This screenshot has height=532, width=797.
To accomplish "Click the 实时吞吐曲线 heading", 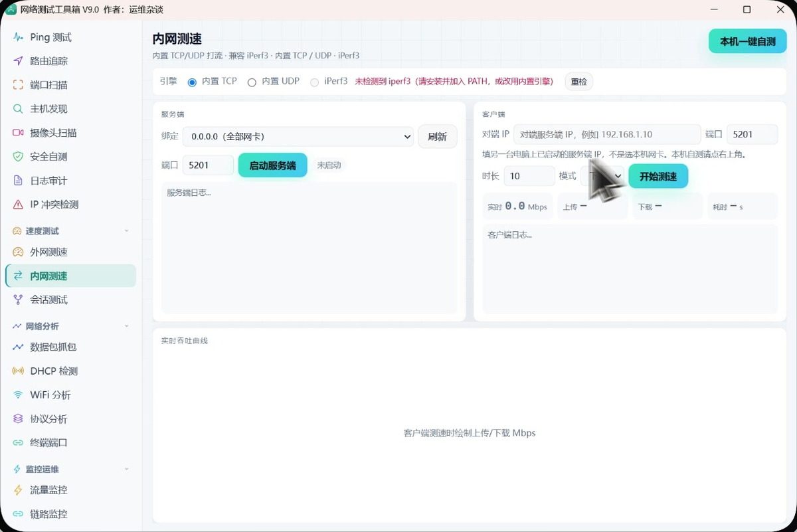I will click(x=185, y=341).
